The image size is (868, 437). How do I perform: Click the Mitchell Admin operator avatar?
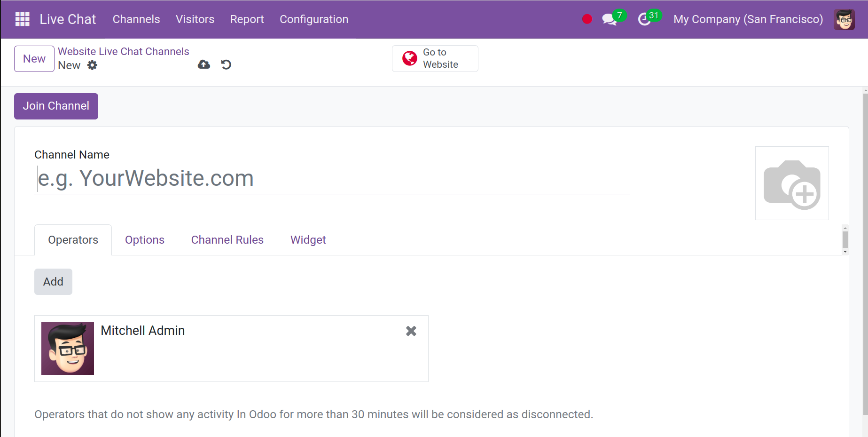coord(68,349)
